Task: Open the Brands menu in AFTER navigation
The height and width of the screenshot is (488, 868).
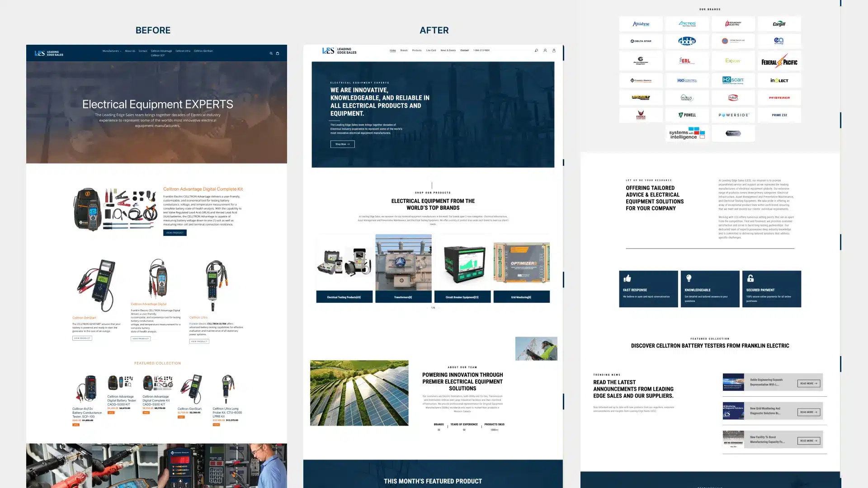Action: click(x=404, y=51)
